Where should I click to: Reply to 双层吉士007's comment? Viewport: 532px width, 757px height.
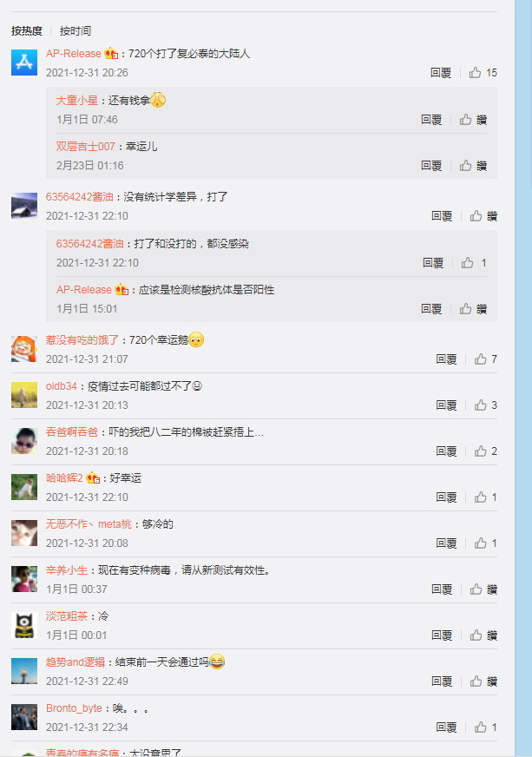pyautogui.click(x=431, y=166)
